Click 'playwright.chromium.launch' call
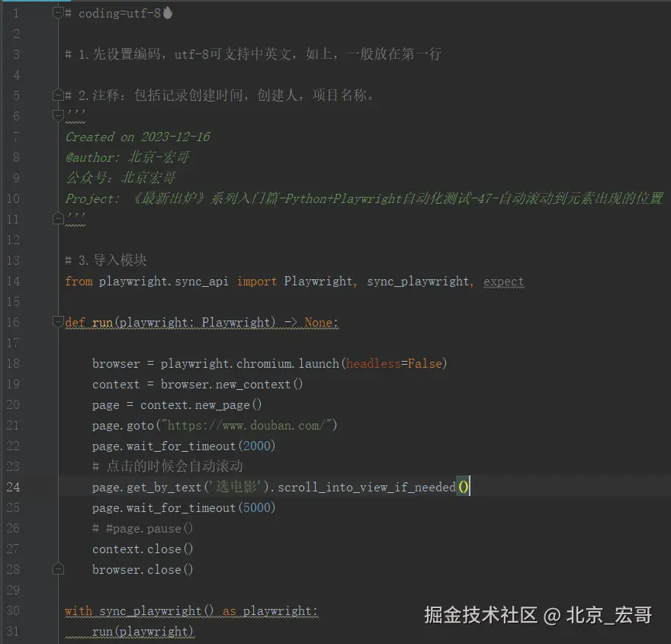The height and width of the screenshot is (644, 671). pos(250,363)
